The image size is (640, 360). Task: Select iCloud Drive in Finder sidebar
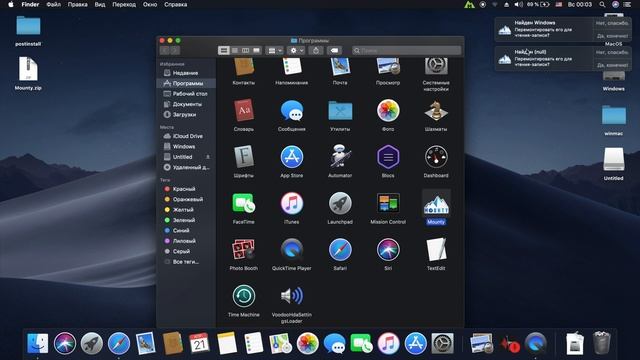point(186,136)
